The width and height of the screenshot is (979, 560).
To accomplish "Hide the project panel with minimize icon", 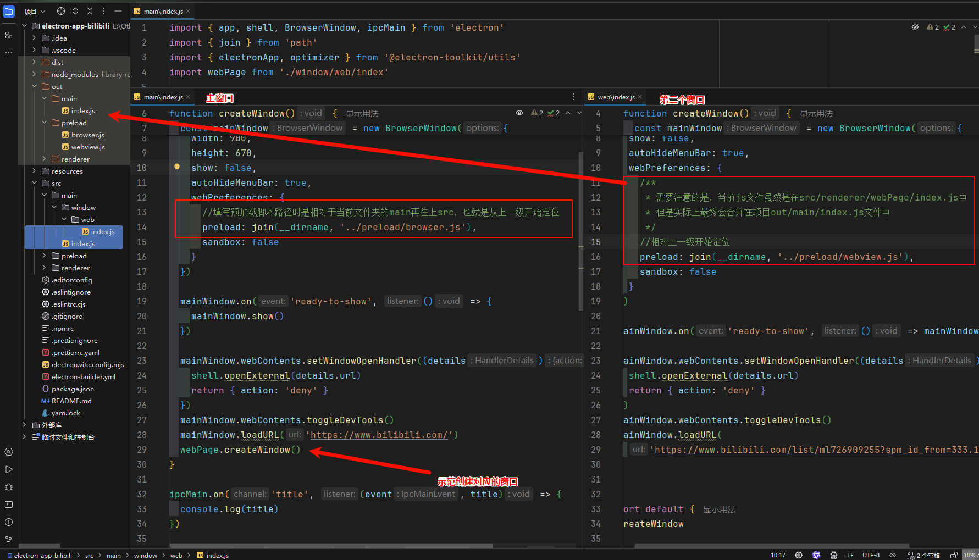I will tap(118, 11).
